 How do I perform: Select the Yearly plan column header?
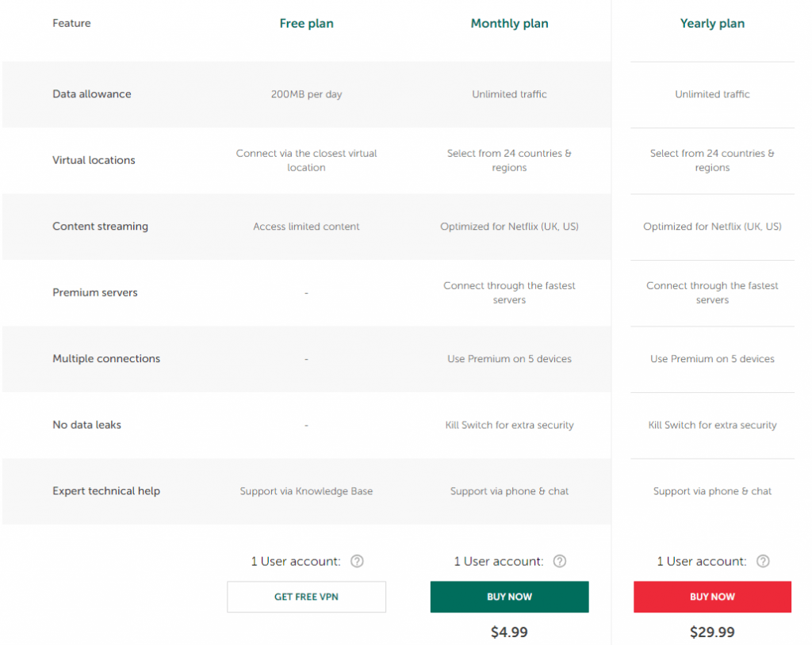click(x=713, y=23)
